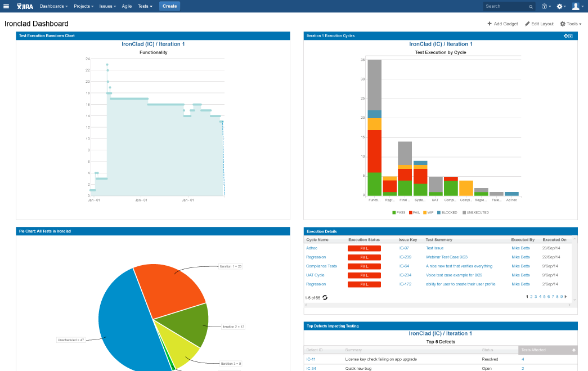Open tests affected count 4 for IC-11

tap(523, 359)
